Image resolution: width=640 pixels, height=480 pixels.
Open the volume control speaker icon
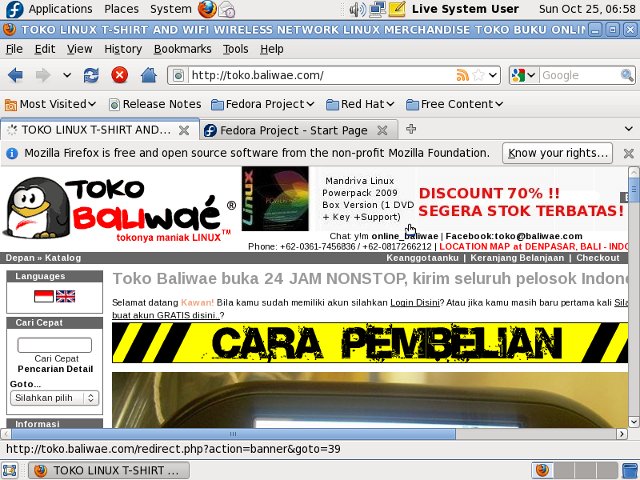(x=358, y=9)
